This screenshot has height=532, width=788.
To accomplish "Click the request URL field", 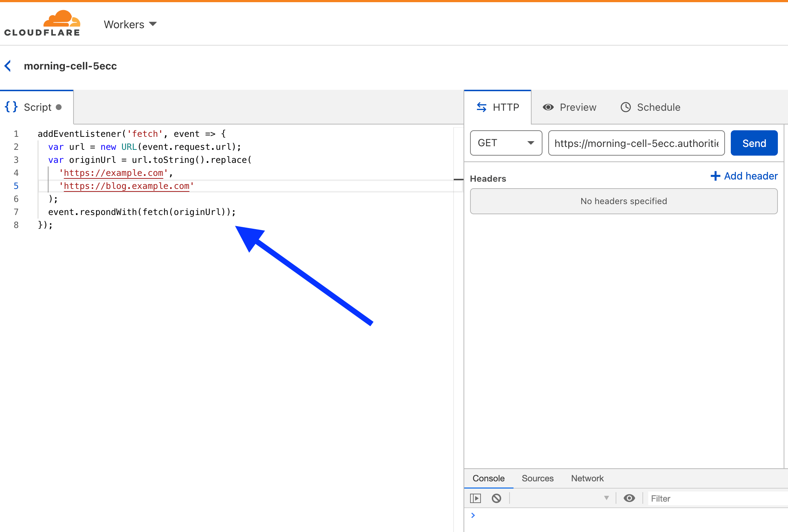I will point(636,143).
